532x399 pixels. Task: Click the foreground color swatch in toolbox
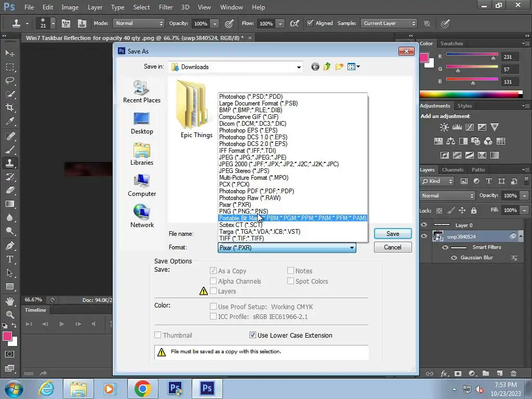coord(7,336)
